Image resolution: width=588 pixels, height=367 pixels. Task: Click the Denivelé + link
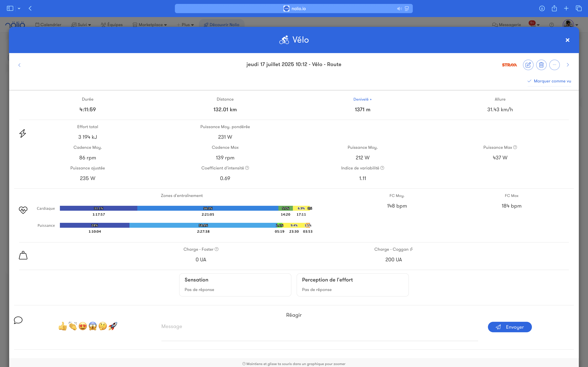point(362,99)
